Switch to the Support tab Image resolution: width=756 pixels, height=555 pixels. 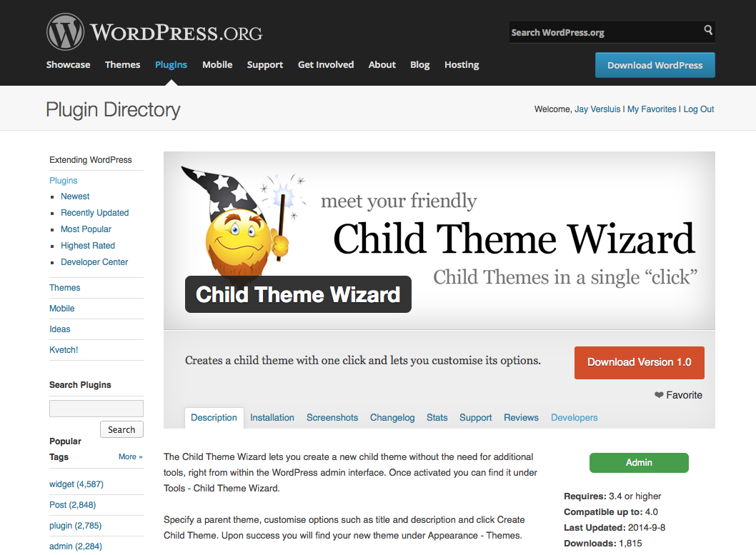click(x=475, y=418)
